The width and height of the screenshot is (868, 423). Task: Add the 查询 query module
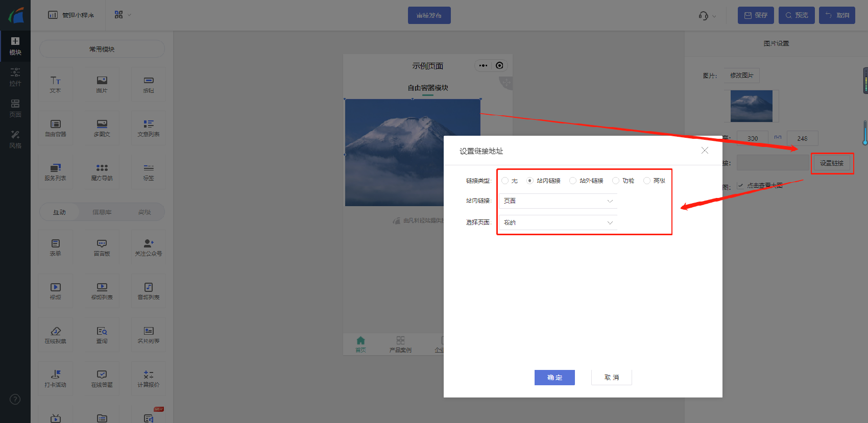point(102,335)
